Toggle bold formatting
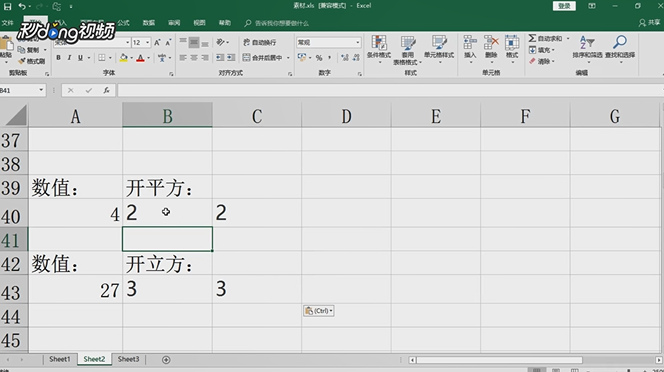Screen dimensions: 664x372 (58, 58)
